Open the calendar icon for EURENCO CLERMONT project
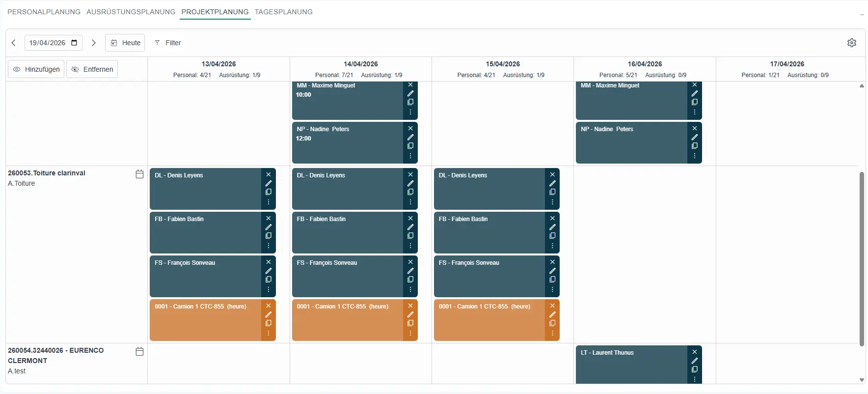Viewport: 868px width, 394px height. tap(139, 351)
